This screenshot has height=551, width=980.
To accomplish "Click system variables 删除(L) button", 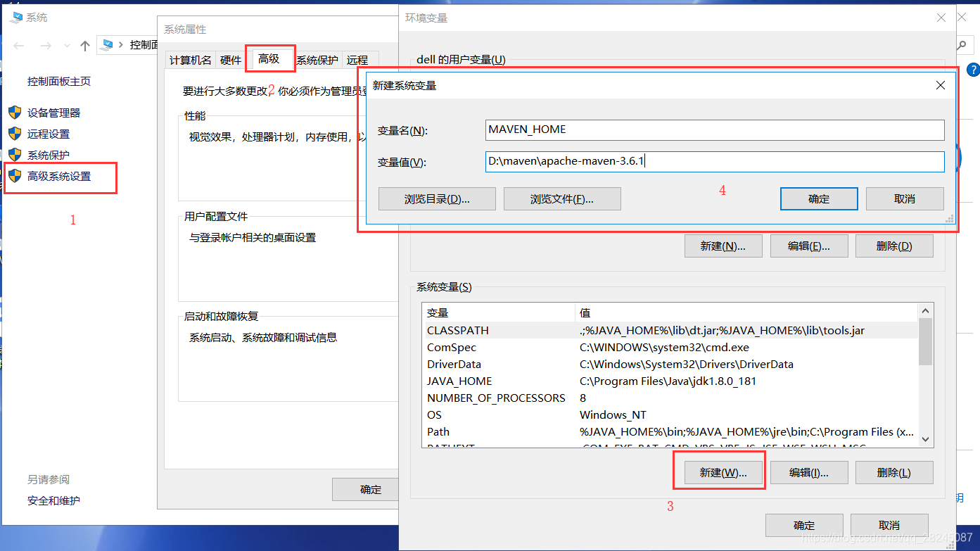I will tap(894, 473).
